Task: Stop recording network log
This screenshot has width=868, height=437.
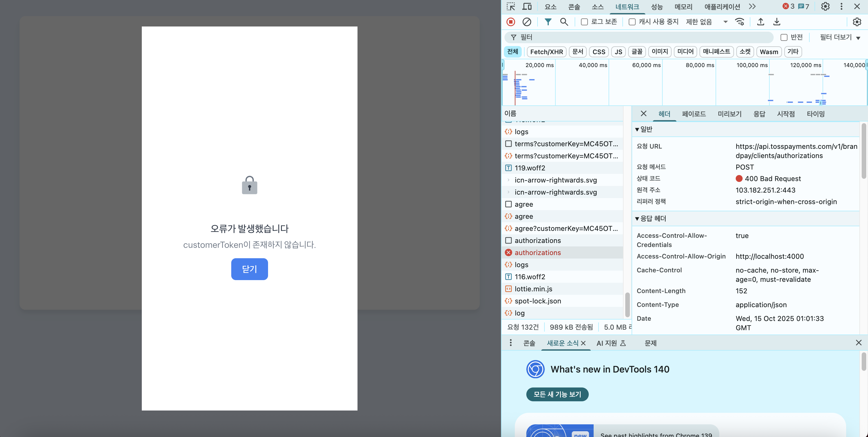Action: click(x=511, y=22)
